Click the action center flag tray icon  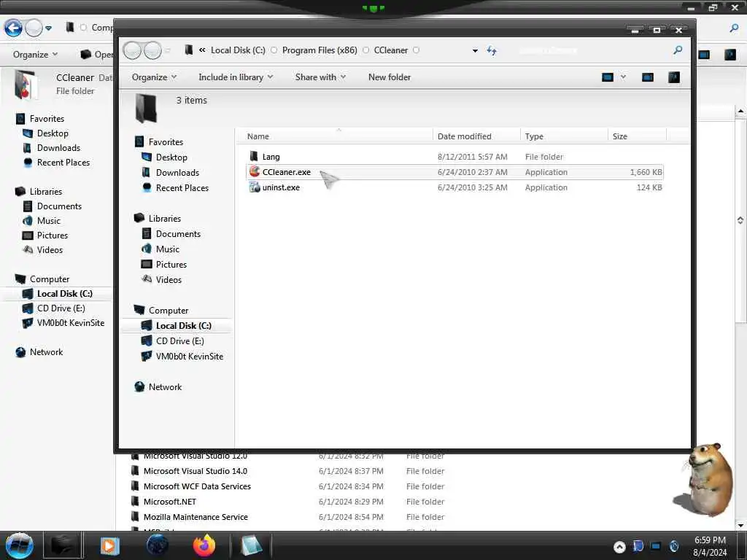pyautogui.click(x=638, y=546)
